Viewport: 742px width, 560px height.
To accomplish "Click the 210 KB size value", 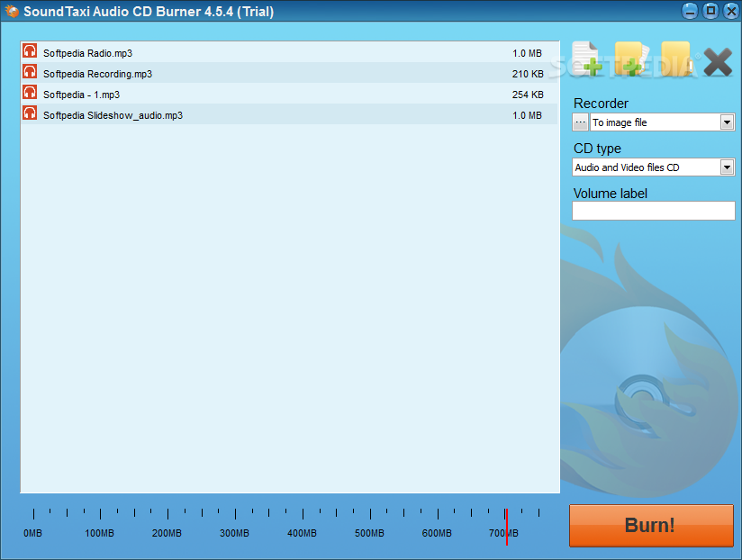I will click(x=528, y=74).
